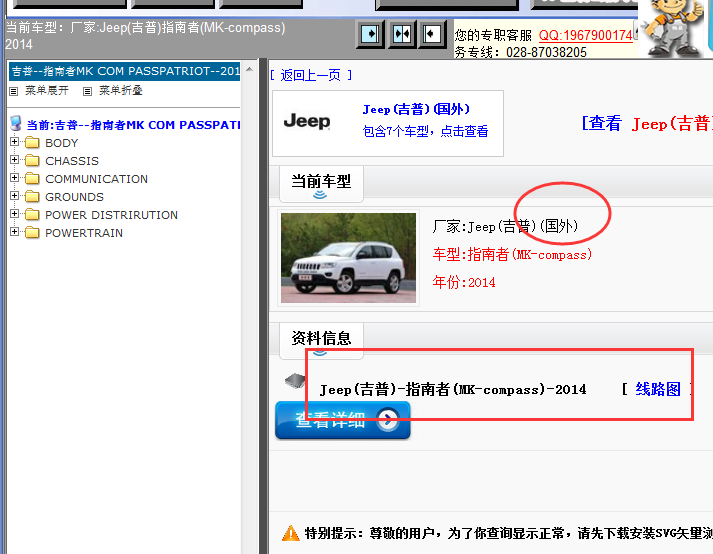Click the white Jeep Compass photo
The image size is (713, 554).
[348, 258]
